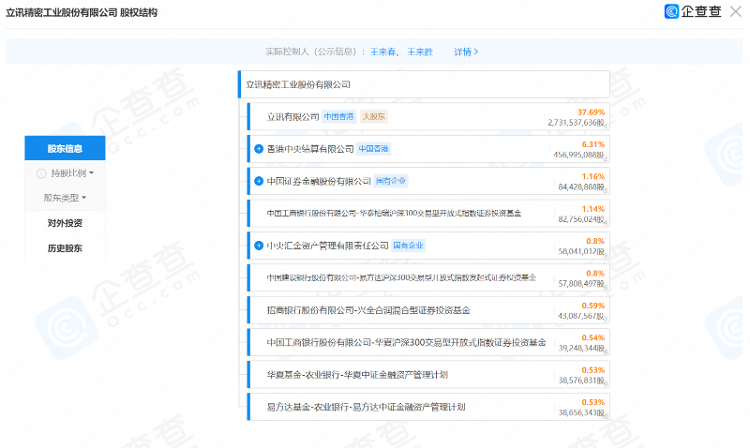Click the 立讯精密工业股份有限公司 root node
Screen dimensions: 750x448
coord(424,85)
